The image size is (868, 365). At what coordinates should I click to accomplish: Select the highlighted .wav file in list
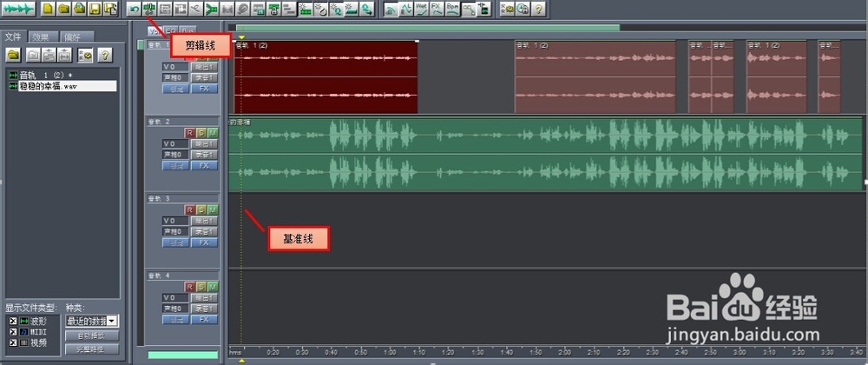[x=62, y=86]
